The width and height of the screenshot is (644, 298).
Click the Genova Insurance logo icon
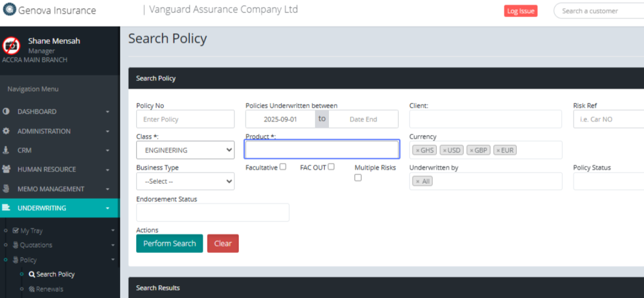coord(9,10)
